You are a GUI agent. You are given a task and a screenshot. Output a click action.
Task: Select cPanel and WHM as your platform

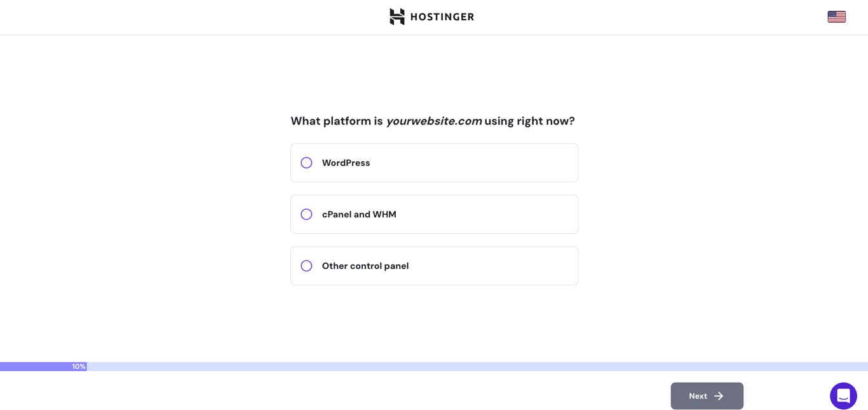click(x=434, y=214)
